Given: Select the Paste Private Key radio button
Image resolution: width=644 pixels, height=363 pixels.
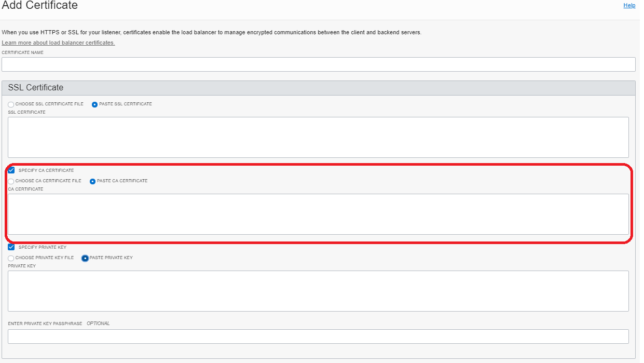Looking at the screenshot, I should point(84,258).
